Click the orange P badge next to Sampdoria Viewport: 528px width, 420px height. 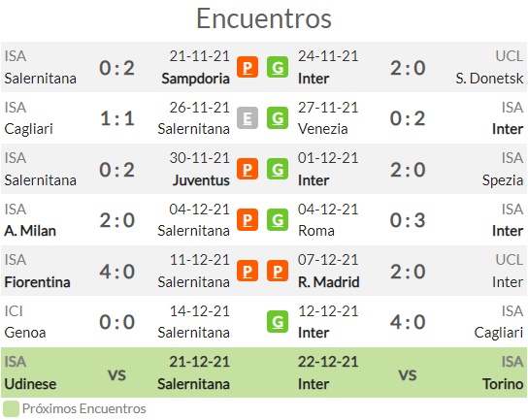(x=247, y=67)
